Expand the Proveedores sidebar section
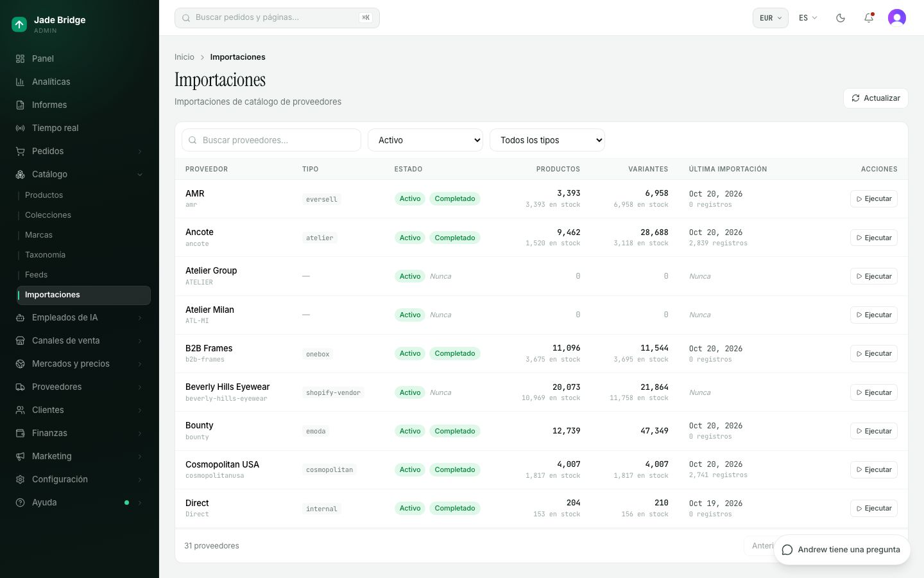This screenshot has height=578, width=924. (80, 387)
